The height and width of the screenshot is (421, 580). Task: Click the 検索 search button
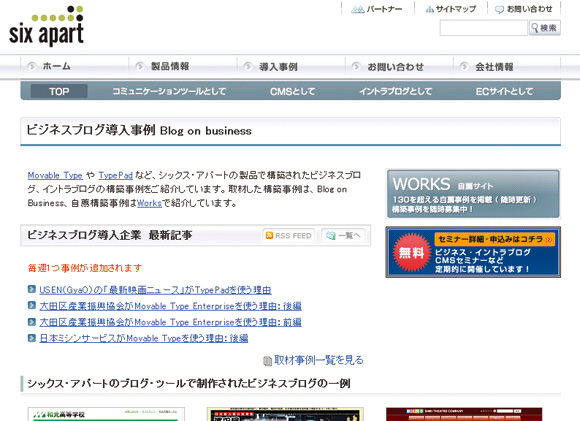[544, 28]
